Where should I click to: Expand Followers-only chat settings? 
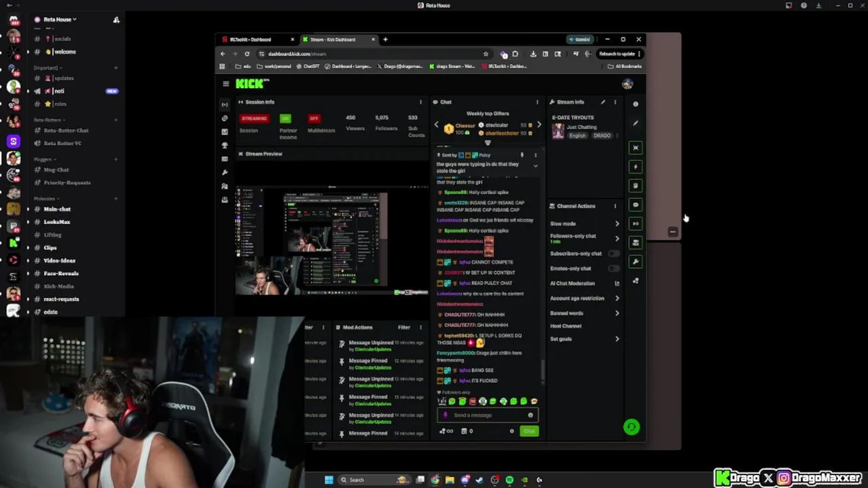[617, 239]
